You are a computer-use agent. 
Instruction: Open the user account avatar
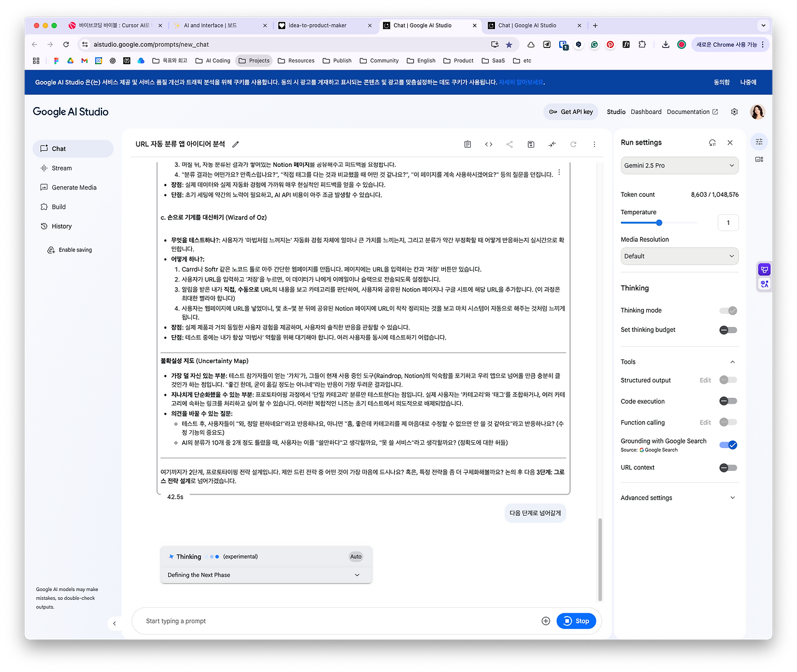point(757,112)
